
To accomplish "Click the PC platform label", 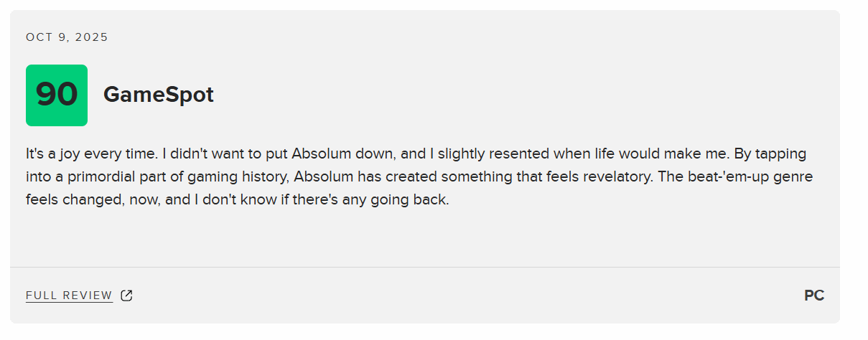I will point(814,296).
